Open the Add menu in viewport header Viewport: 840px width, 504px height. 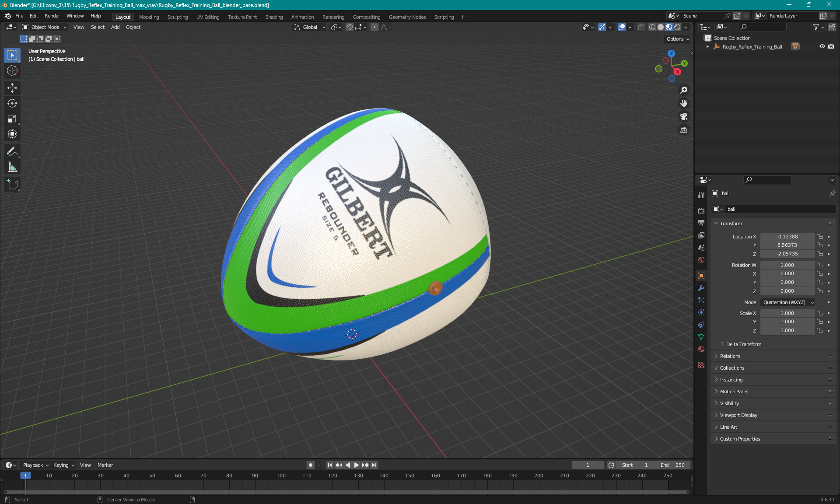115,27
